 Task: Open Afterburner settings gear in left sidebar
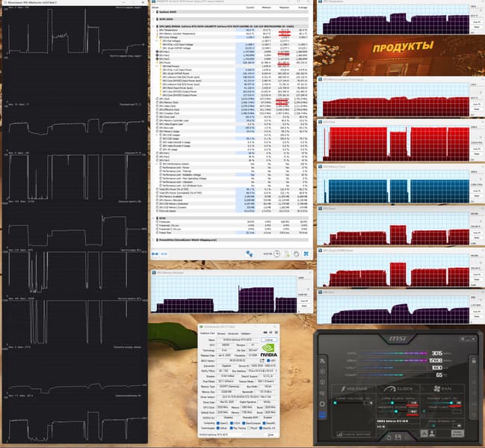point(322,404)
